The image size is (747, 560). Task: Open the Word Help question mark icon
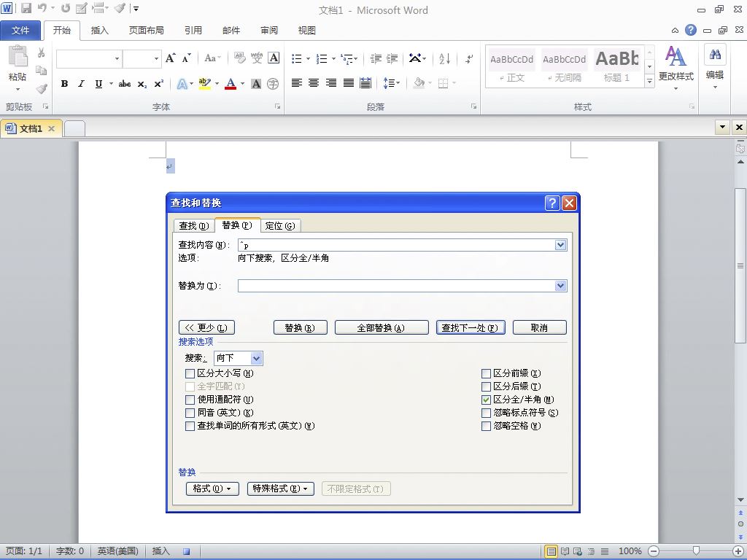(690, 30)
